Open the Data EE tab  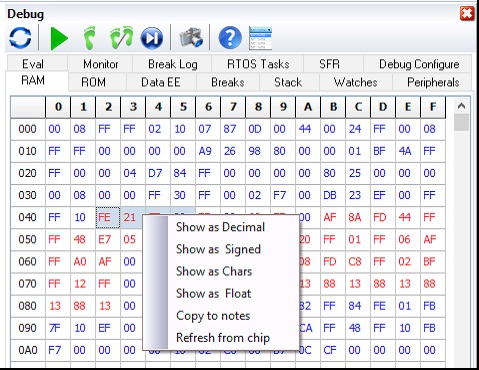(x=161, y=82)
